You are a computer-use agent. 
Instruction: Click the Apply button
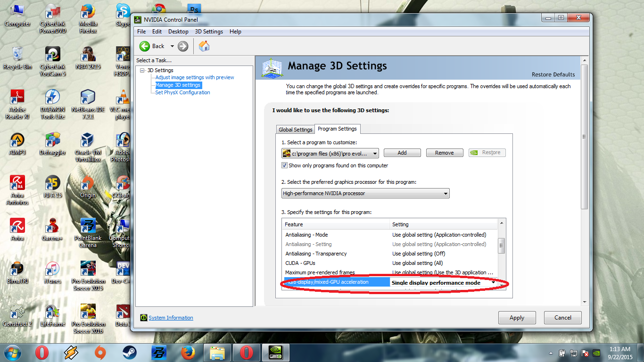[x=517, y=318]
